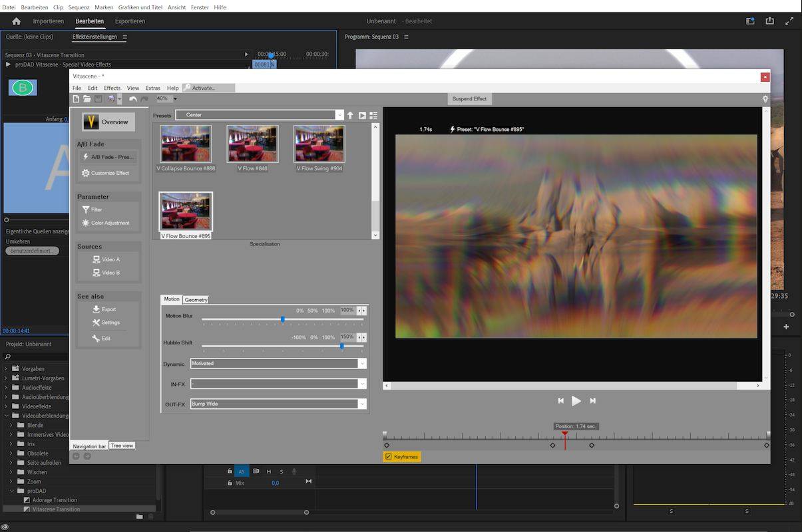Click the New Project icon in Vitascene toolbar
The image size is (802, 532).
tap(77, 99)
